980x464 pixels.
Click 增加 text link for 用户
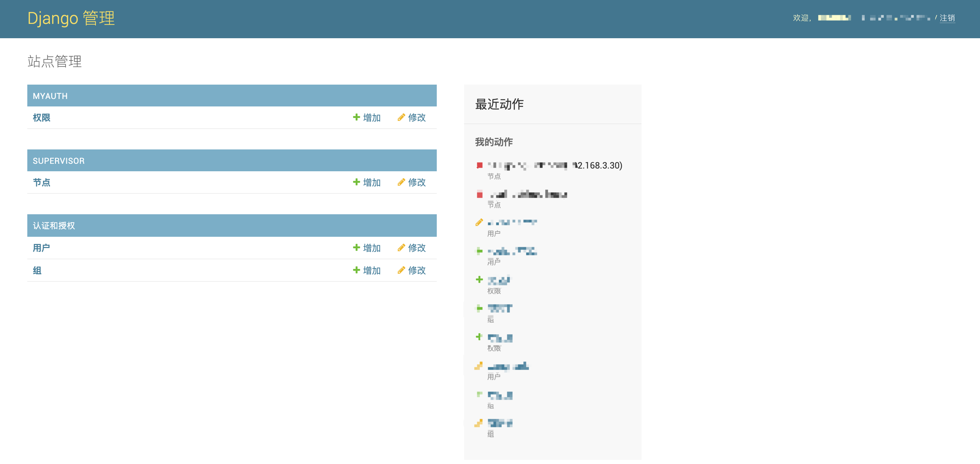point(372,248)
